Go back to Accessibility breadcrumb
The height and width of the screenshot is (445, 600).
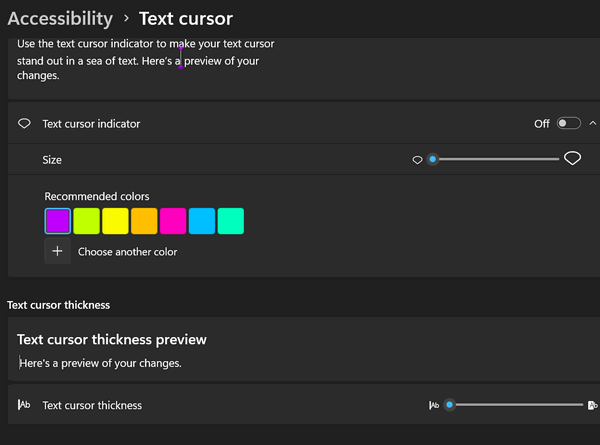pos(60,19)
